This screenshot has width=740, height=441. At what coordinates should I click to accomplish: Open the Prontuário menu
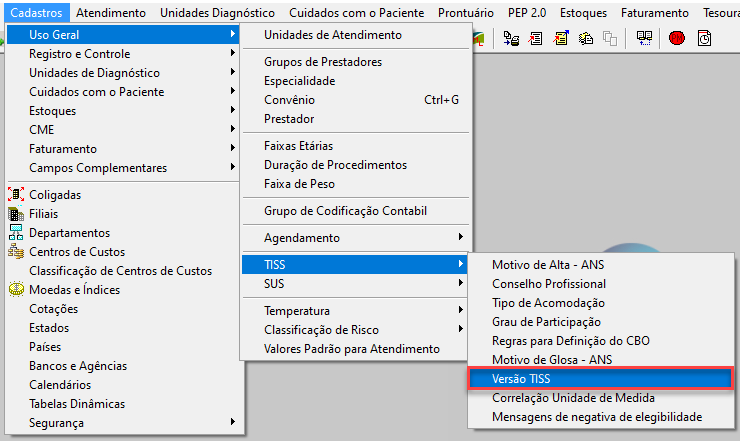465,13
